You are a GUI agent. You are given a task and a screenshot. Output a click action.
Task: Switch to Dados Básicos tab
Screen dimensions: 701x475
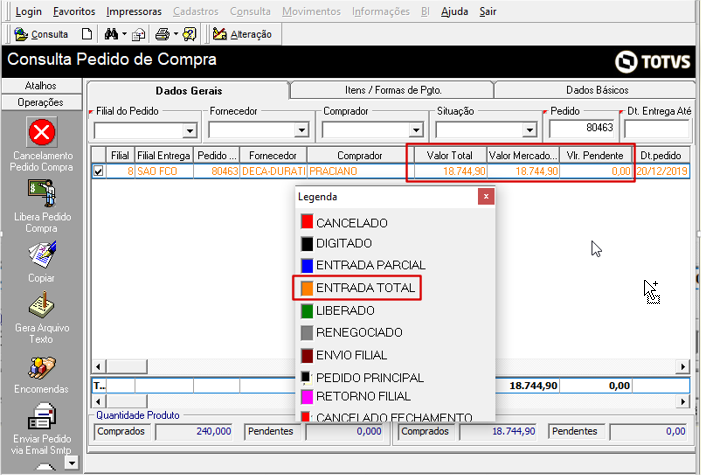pyautogui.click(x=597, y=90)
